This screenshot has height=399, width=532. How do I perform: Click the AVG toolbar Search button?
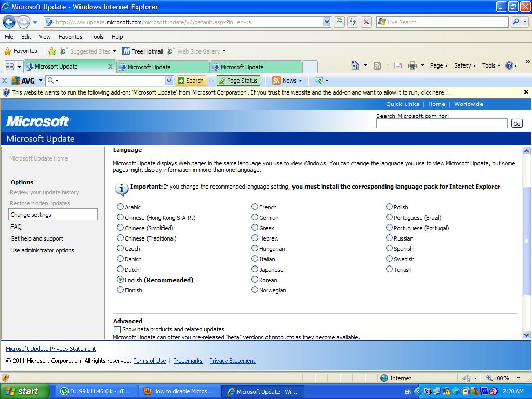(x=191, y=81)
